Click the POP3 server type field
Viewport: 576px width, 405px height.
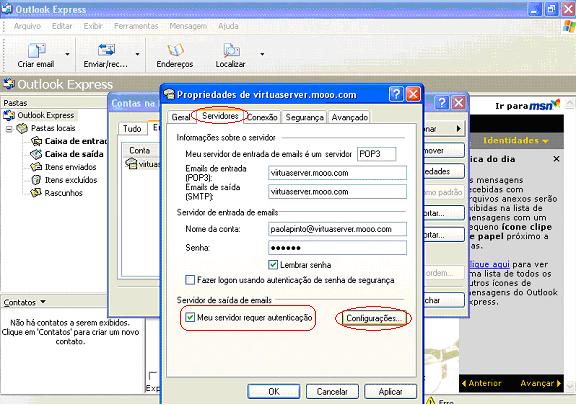click(x=377, y=154)
